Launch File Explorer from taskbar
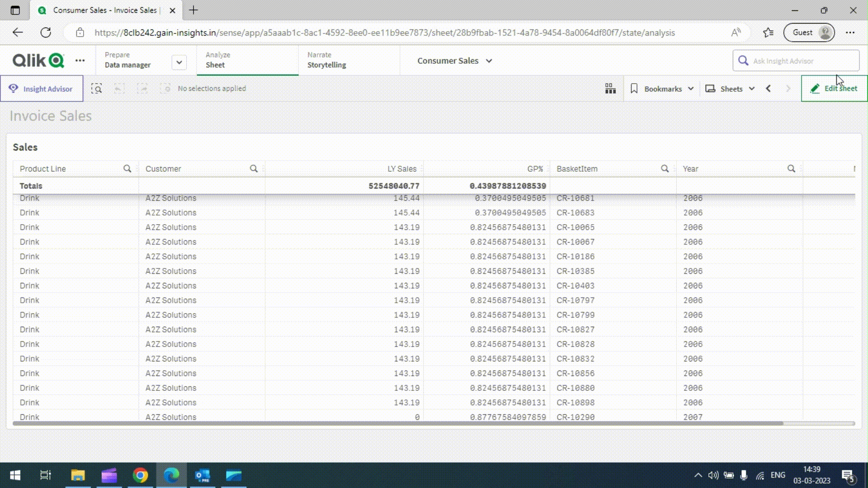 coord(78,475)
